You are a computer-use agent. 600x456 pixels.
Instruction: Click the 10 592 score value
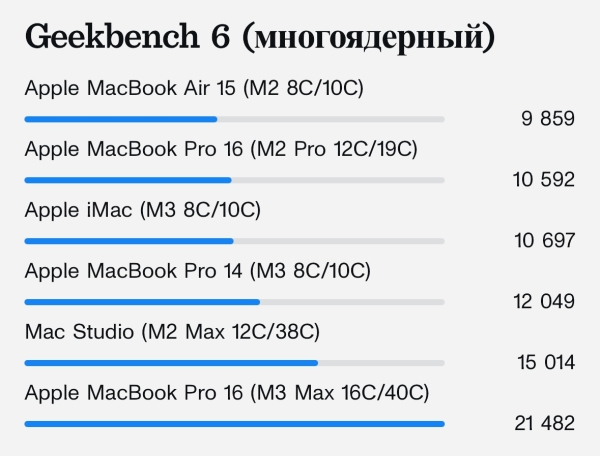coord(544,179)
